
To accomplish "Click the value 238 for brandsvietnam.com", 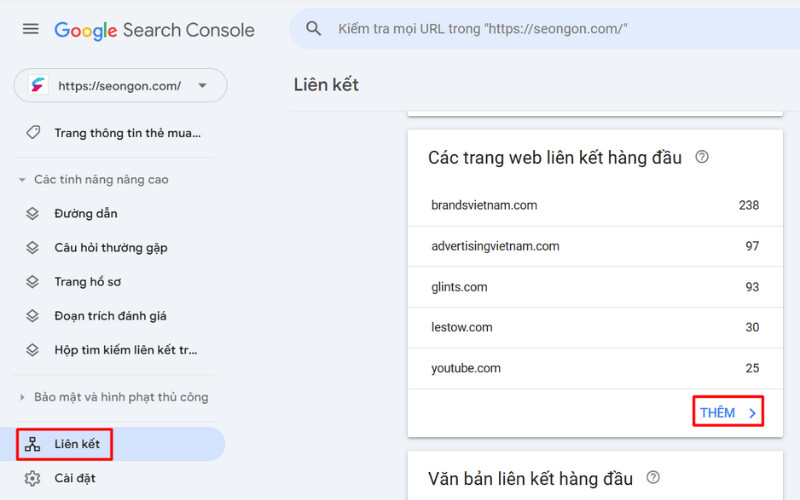I will pyautogui.click(x=748, y=205).
